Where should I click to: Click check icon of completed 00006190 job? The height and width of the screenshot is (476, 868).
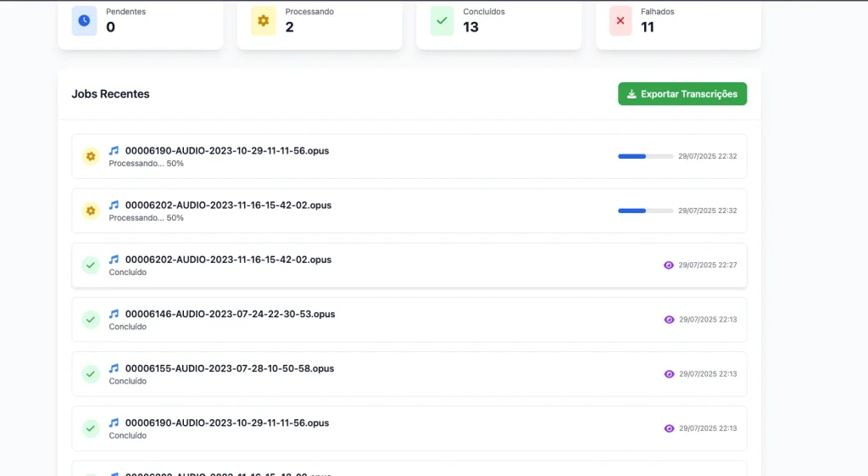pyautogui.click(x=91, y=428)
